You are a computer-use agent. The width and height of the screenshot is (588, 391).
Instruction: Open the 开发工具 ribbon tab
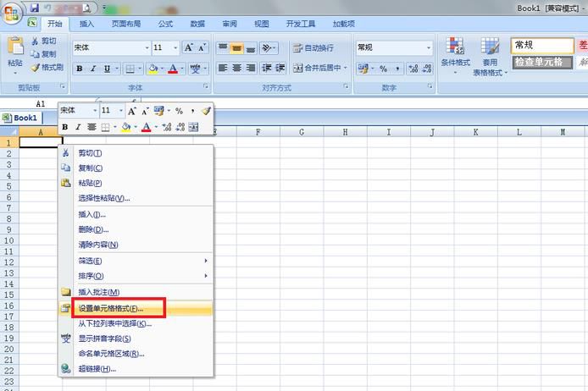(x=301, y=24)
